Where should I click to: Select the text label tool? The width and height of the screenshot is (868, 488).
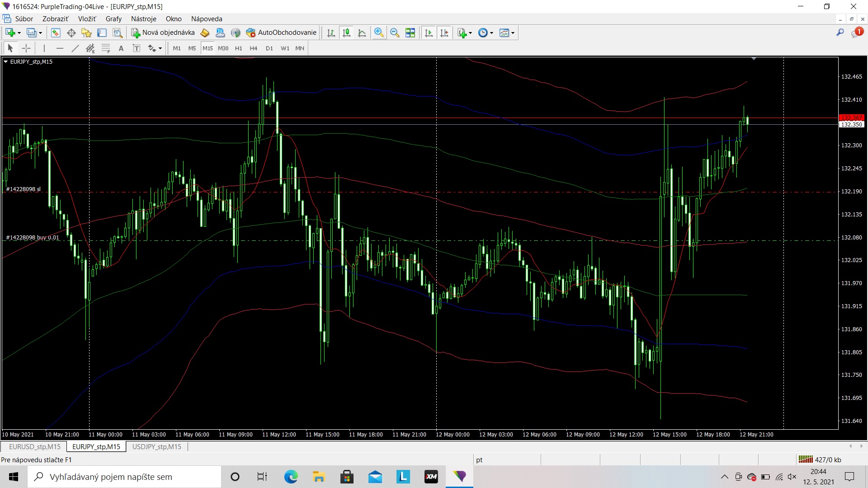click(137, 48)
